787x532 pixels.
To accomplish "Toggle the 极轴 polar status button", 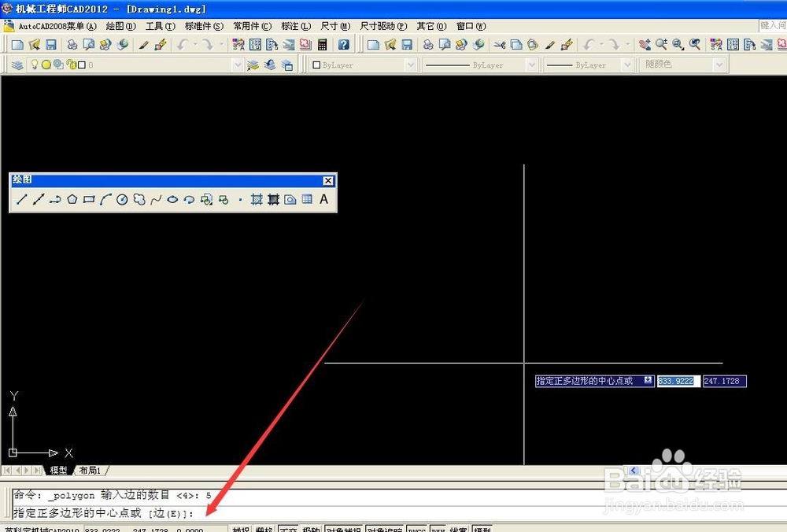I will [311, 529].
